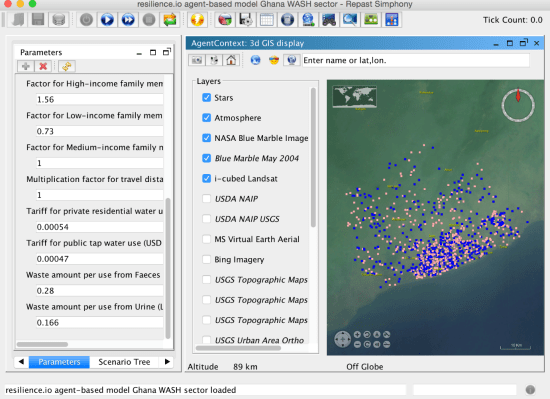This screenshot has height=399, width=550.
Task: Click the 'Enter name or lat,lon.' search field
Action: click(x=416, y=60)
